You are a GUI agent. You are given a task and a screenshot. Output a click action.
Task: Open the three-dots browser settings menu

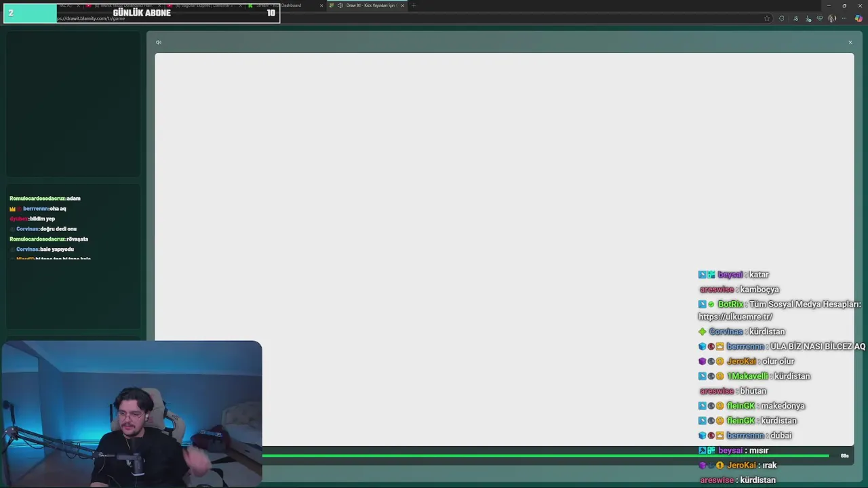pos(845,18)
